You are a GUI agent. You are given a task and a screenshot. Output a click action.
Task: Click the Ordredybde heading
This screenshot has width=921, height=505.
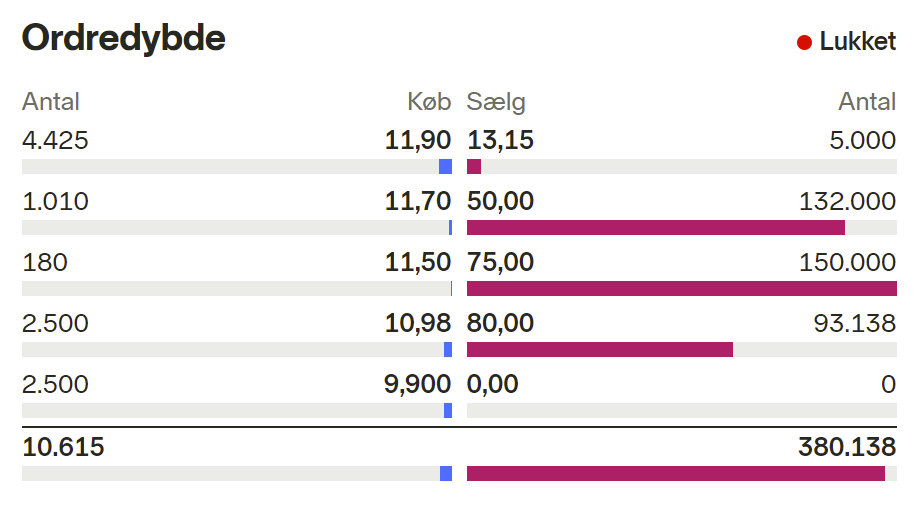coord(124,38)
